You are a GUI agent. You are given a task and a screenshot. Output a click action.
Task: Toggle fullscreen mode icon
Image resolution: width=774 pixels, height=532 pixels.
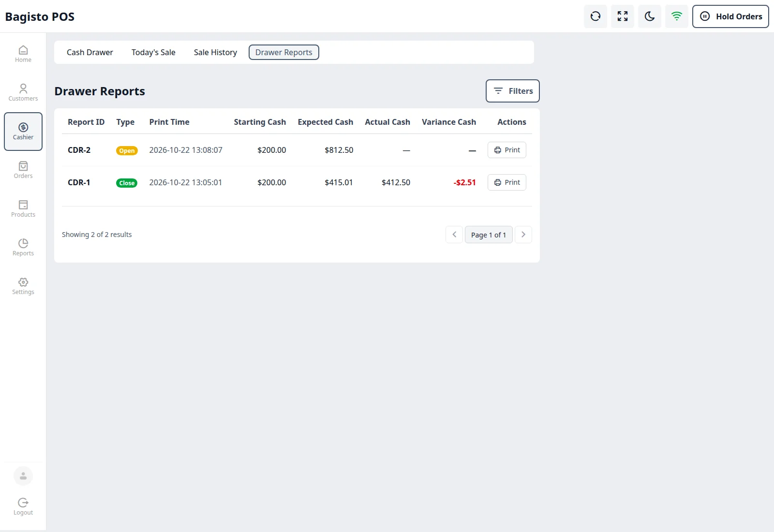623,16
